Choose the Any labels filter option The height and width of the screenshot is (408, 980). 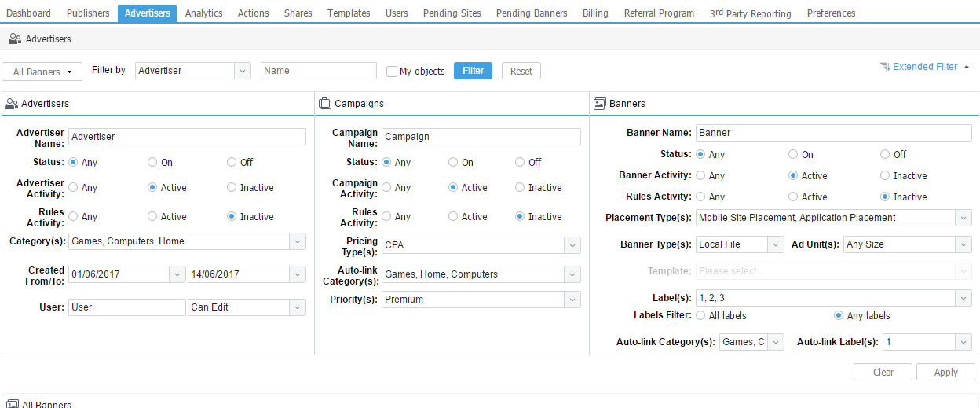(839, 316)
